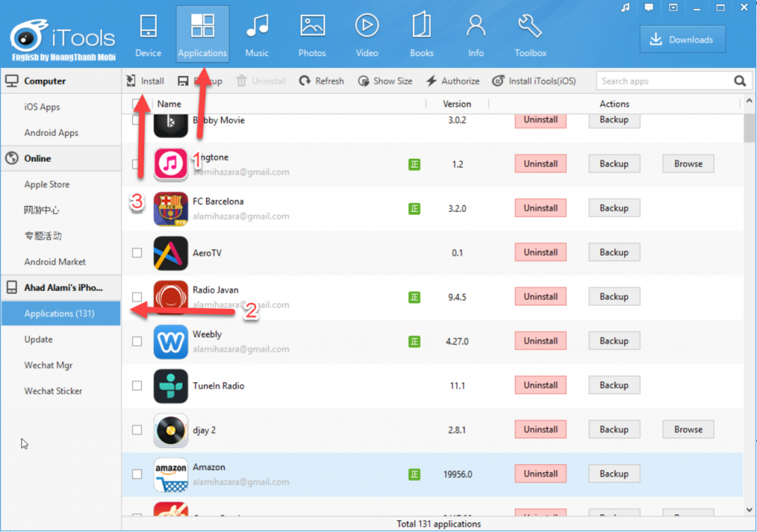The image size is (757, 532).
Task: Open the Books section
Action: pos(421,35)
